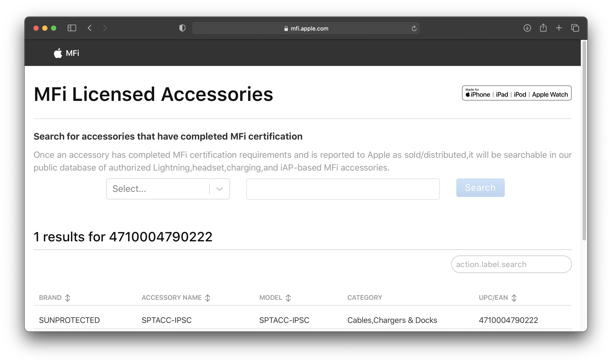Show the tab overview
Image resolution: width=612 pixels, height=364 pixels.
tap(575, 28)
